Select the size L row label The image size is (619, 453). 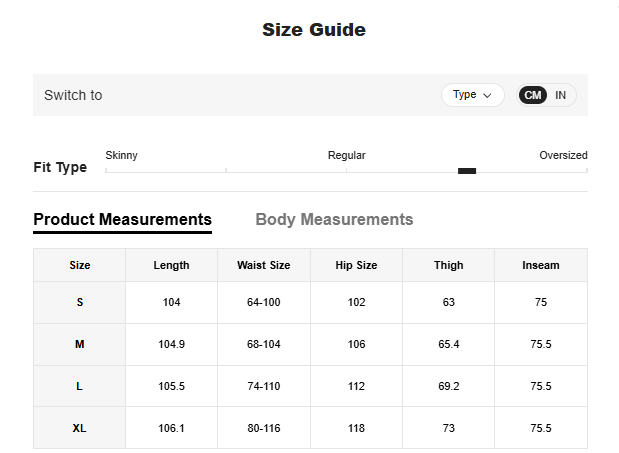(x=80, y=386)
